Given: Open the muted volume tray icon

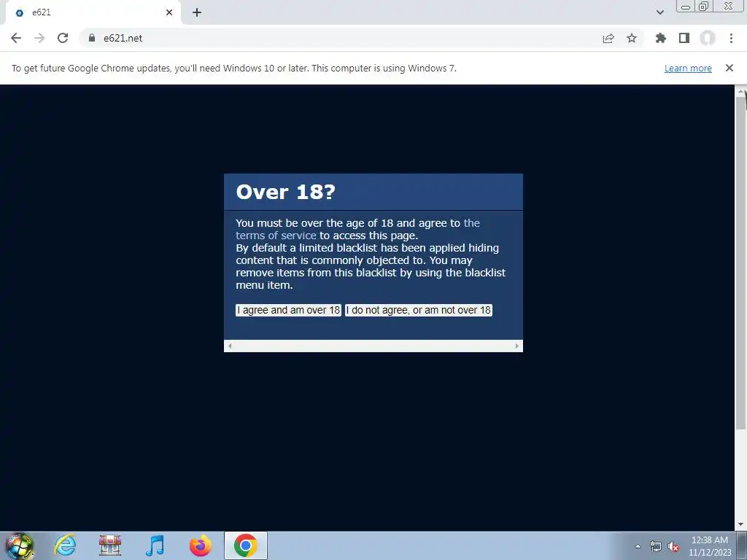Looking at the screenshot, I should coord(673,547).
